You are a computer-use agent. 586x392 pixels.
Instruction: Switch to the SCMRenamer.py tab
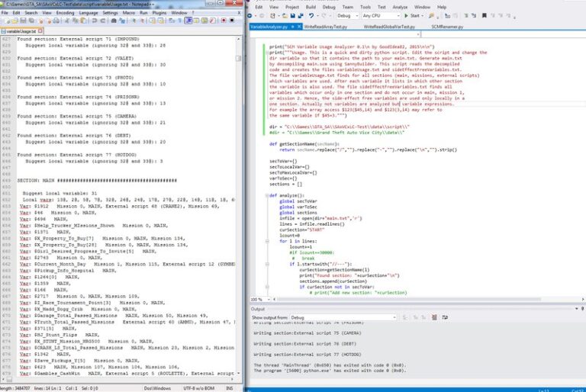pyautogui.click(x=446, y=26)
